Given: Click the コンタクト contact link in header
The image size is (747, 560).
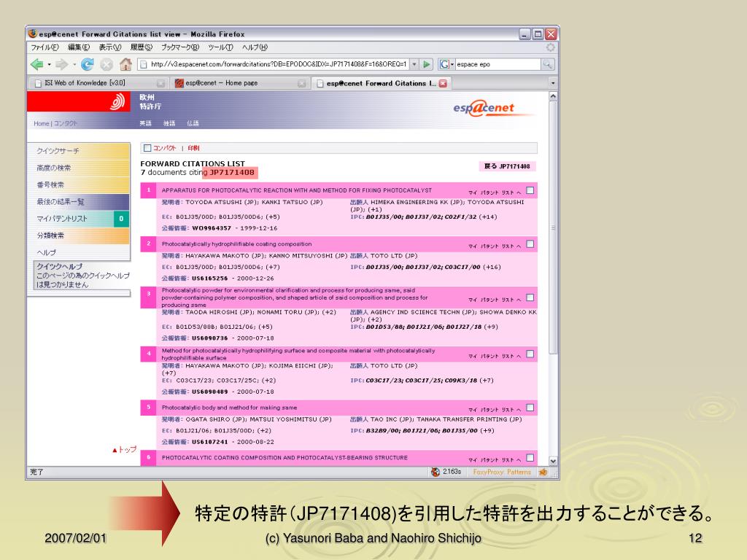Looking at the screenshot, I should tap(65, 124).
